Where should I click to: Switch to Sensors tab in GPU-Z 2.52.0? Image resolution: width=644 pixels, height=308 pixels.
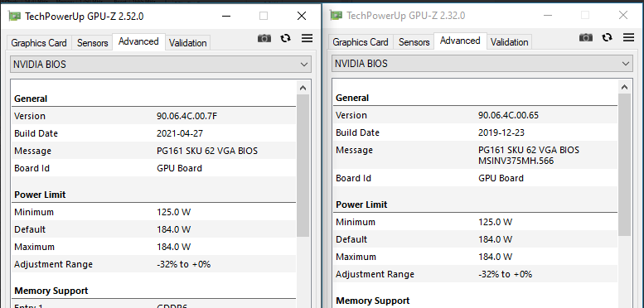pos(92,43)
